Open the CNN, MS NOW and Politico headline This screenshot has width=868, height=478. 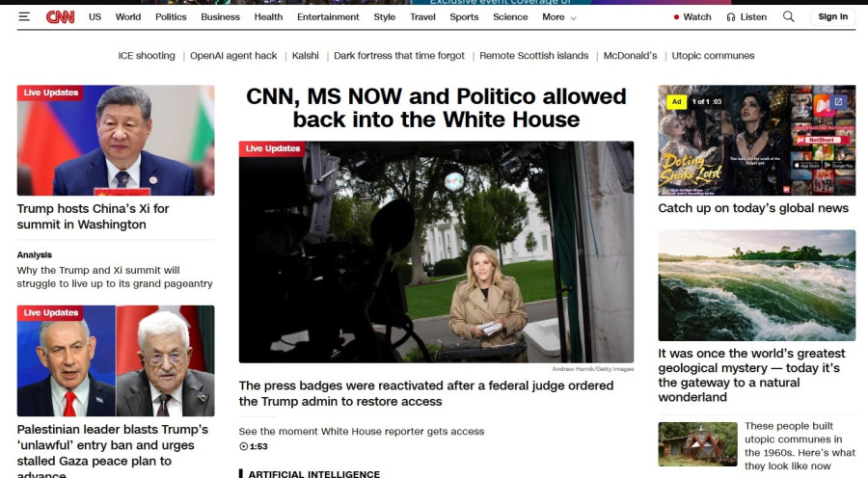(436, 108)
